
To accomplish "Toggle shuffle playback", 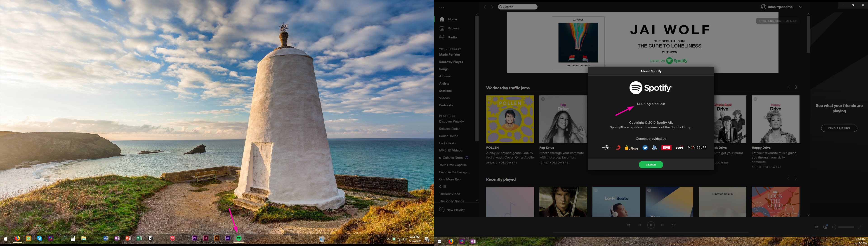I will click(628, 225).
